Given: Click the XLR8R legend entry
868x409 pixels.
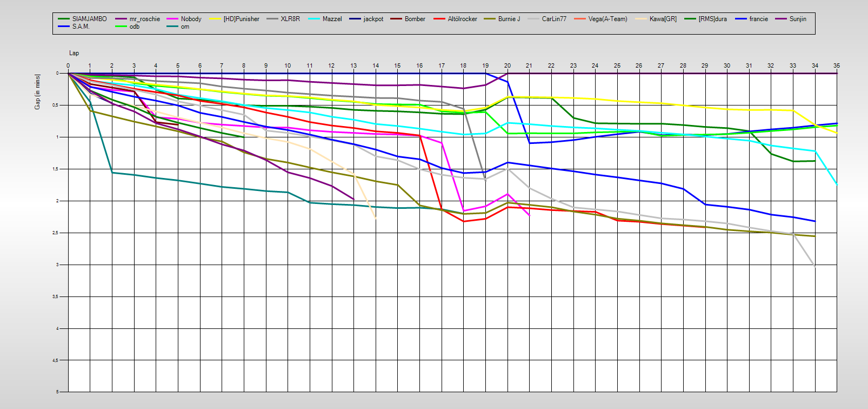Looking at the screenshot, I should click(290, 19).
